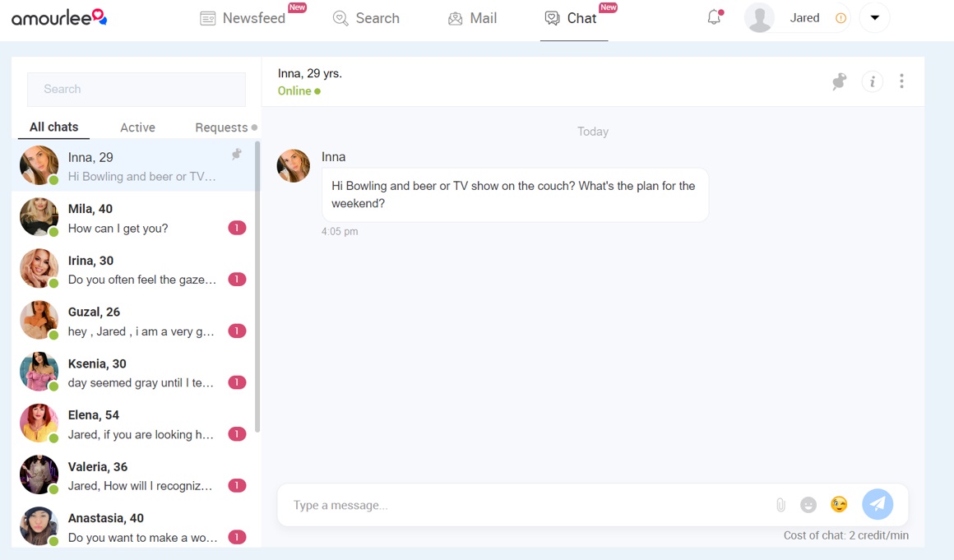This screenshot has height=560, width=954.
Task: Open the emoji smiley picker
Action: click(808, 505)
